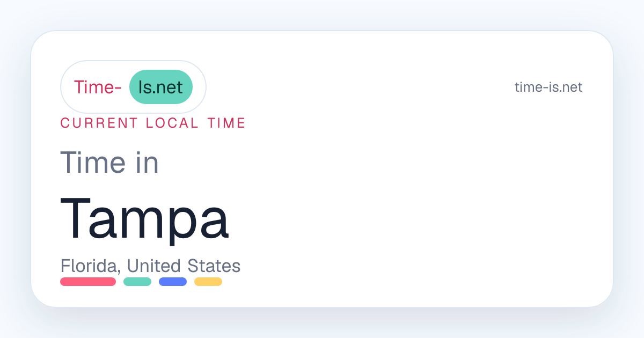Select the blue color bar
Image resolution: width=644 pixels, height=338 pixels.
click(173, 282)
